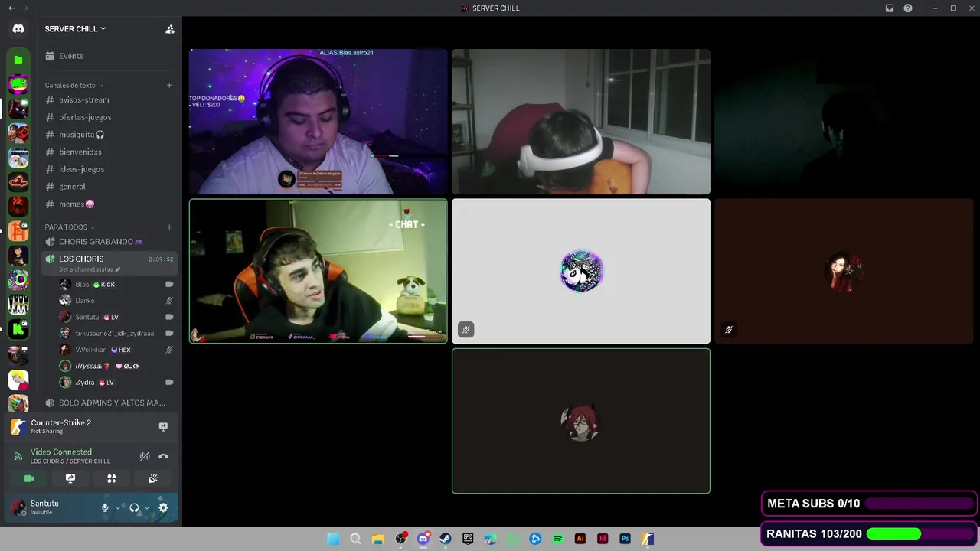Disconnect from voice with the hang-up icon
Viewport: 980px width, 551px height.
click(x=163, y=456)
